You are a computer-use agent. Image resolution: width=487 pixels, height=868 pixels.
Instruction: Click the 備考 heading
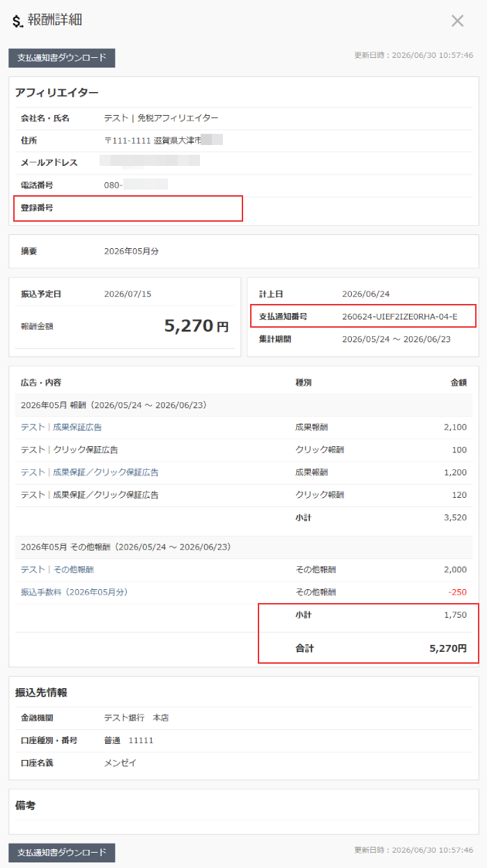tap(25, 805)
